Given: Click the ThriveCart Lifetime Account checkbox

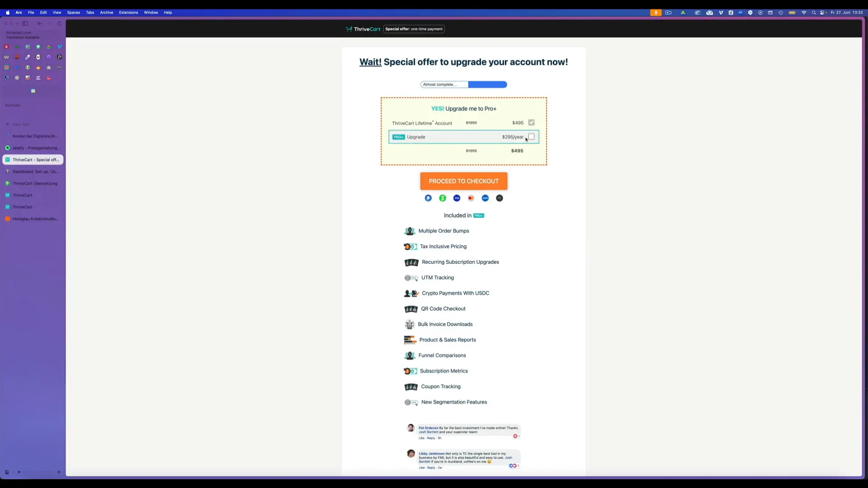Looking at the screenshot, I should (x=532, y=122).
